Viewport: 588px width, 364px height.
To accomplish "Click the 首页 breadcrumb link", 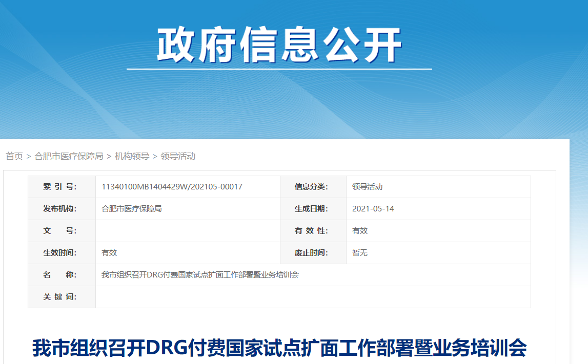I will (14, 156).
